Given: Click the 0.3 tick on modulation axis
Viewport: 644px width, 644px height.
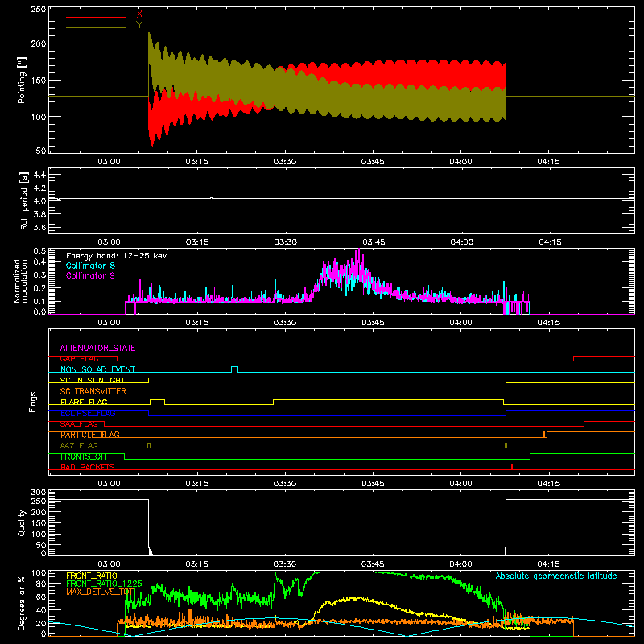Looking at the screenshot, I should [x=39, y=275].
